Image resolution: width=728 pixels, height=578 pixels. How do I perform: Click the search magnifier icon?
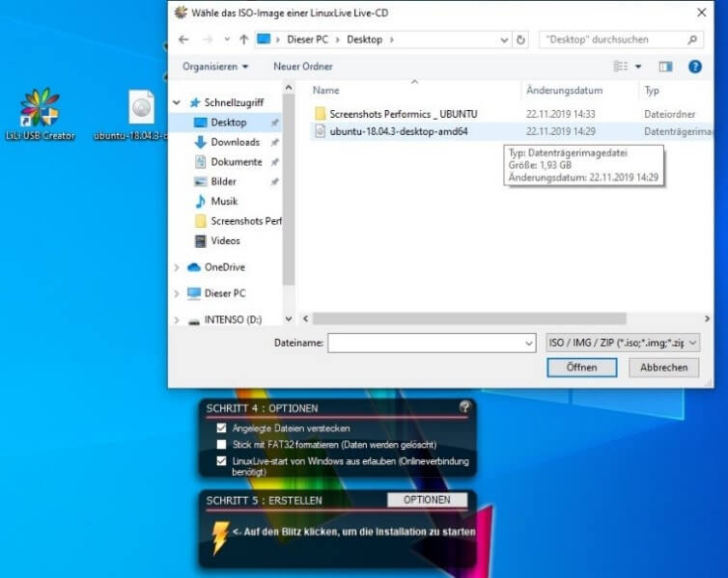(x=692, y=40)
